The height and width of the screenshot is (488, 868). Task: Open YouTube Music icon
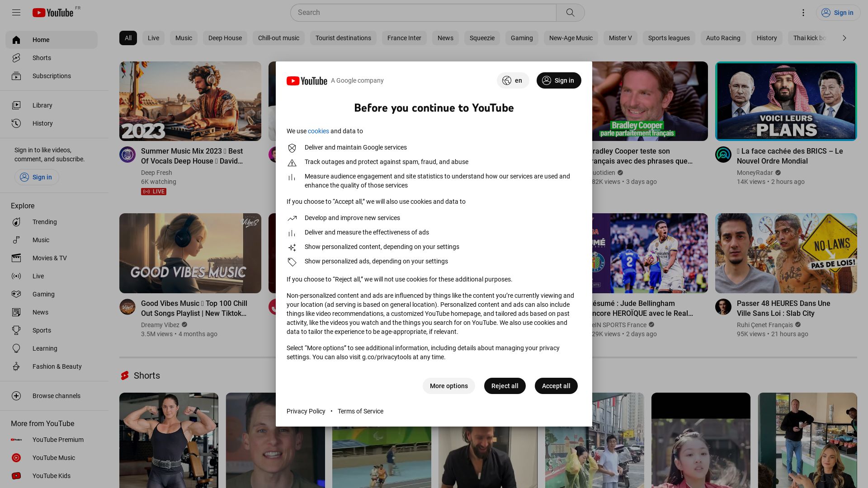(x=16, y=458)
